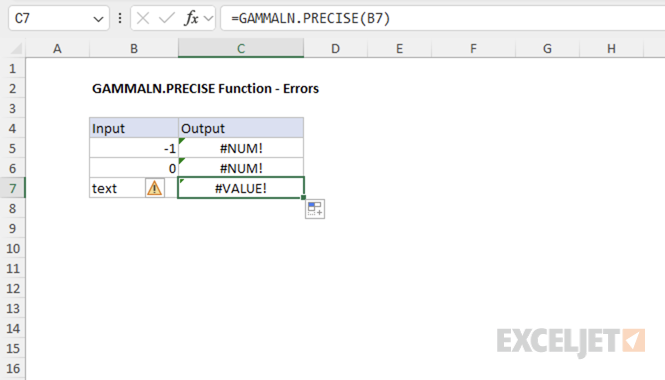Screen dimensions: 665x380
Task: Select row 8 header
Action: pos(13,208)
